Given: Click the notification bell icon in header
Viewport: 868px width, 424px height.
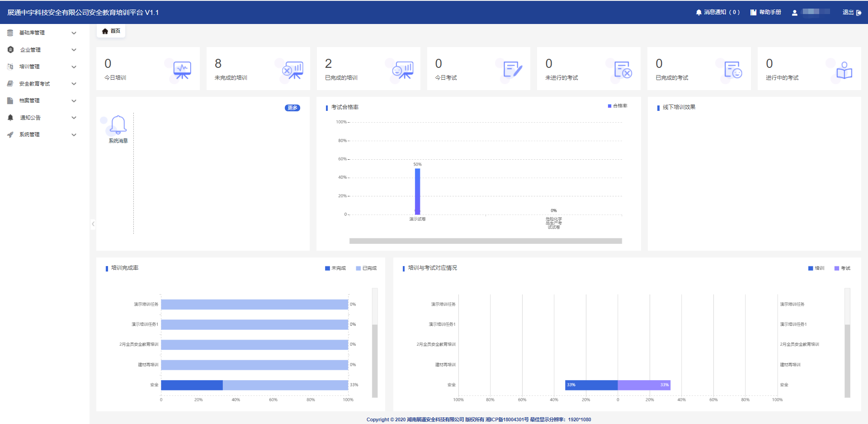Looking at the screenshot, I should point(699,13).
